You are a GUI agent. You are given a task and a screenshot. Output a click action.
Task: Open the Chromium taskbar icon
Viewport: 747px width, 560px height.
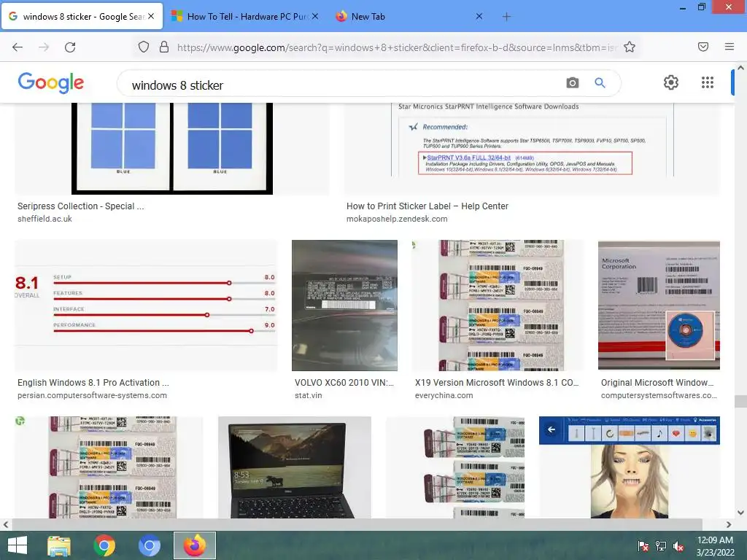coord(149,545)
